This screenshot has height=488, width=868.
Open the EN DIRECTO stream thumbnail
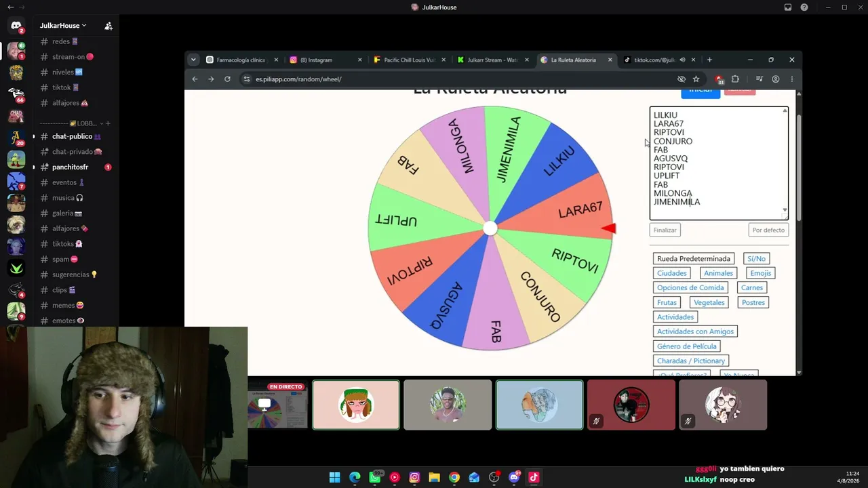277,405
